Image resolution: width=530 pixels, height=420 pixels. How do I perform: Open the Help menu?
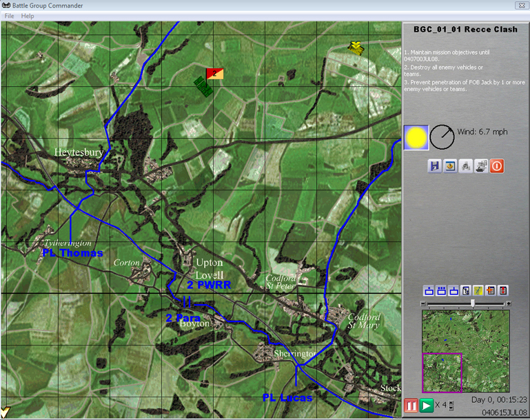tap(28, 16)
